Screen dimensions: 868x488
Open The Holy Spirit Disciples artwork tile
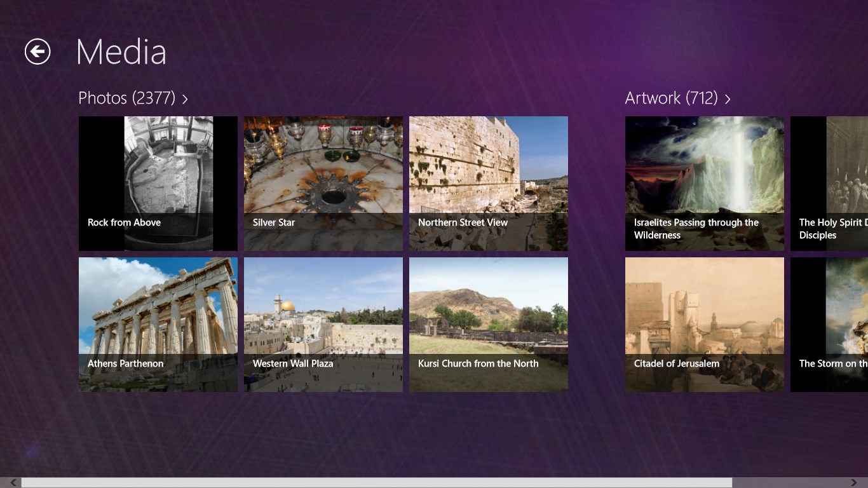tap(829, 184)
